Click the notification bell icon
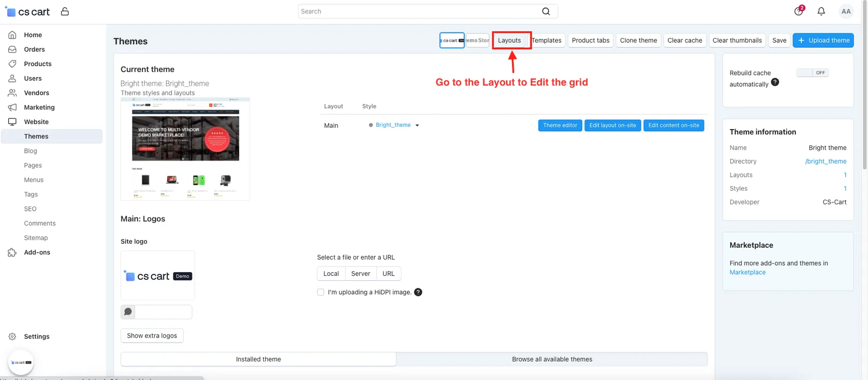This screenshot has height=380, width=868. (821, 11)
